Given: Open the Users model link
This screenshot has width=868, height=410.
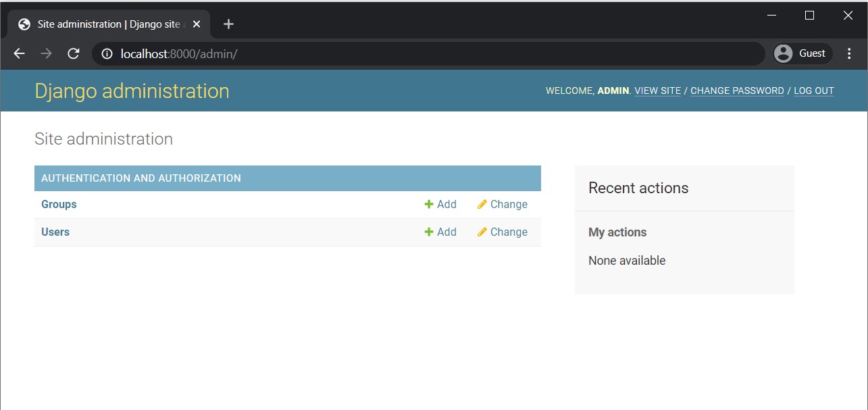Looking at the screenshot, I should [55, 232].
